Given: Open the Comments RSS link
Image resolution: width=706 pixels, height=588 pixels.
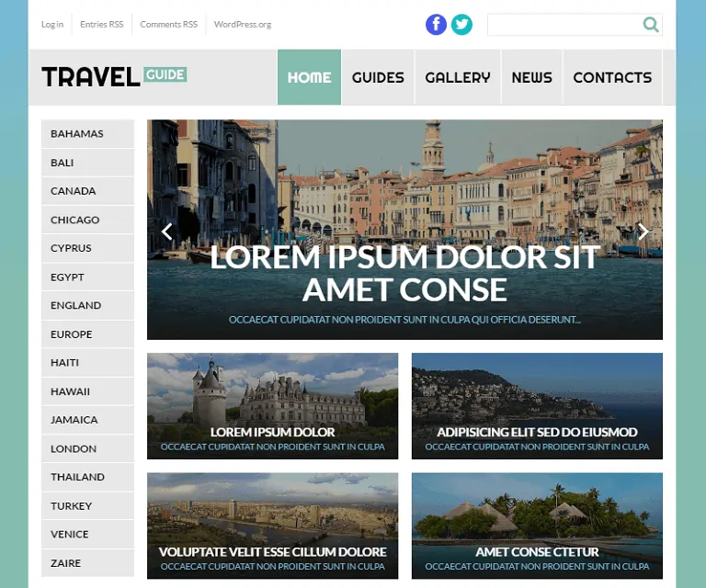Looking at the screenshot, I should [169, 24].
